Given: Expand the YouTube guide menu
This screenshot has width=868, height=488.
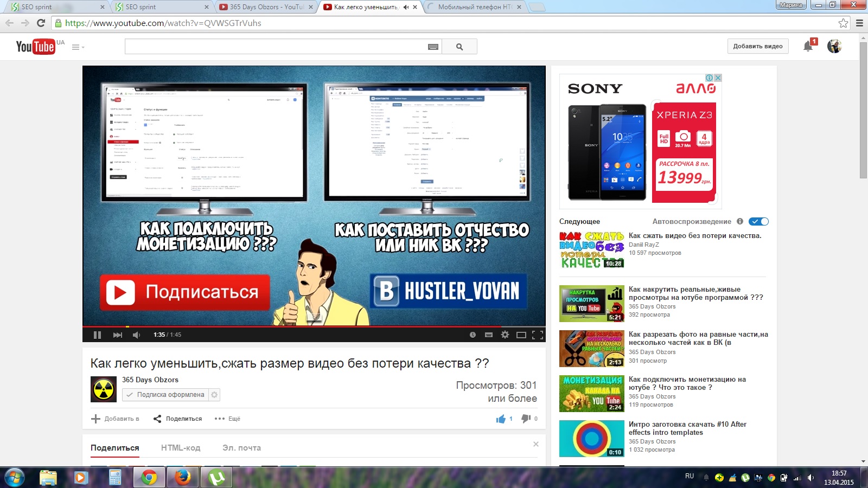Looking at the screenshot, I should coord(78,47).
